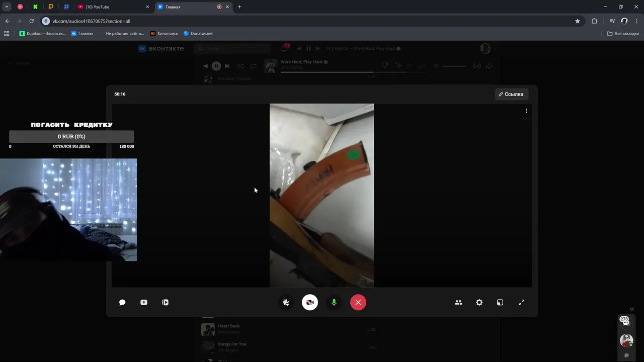
Task: Toggle shuffle in the VK audio player
Action: (240, 66)
